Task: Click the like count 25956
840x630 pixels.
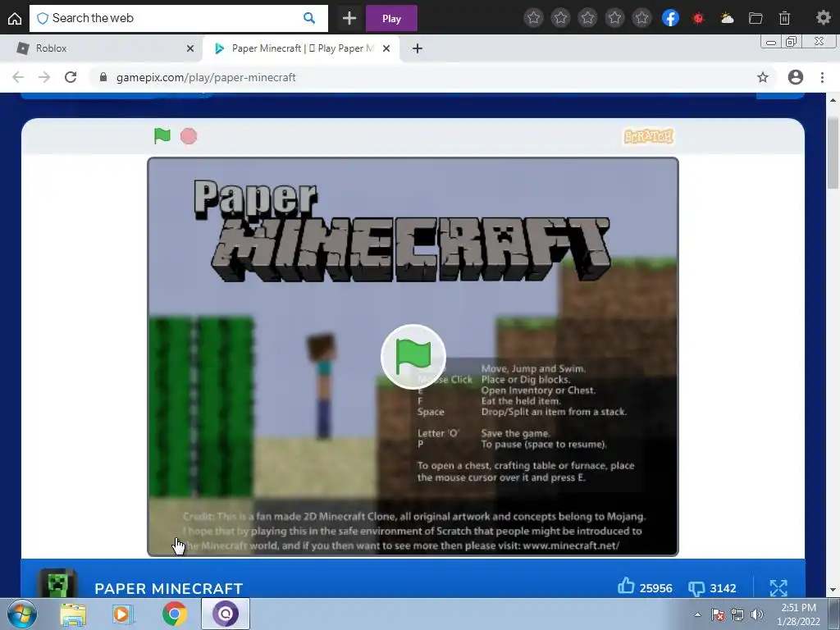Action: [655, 588]
